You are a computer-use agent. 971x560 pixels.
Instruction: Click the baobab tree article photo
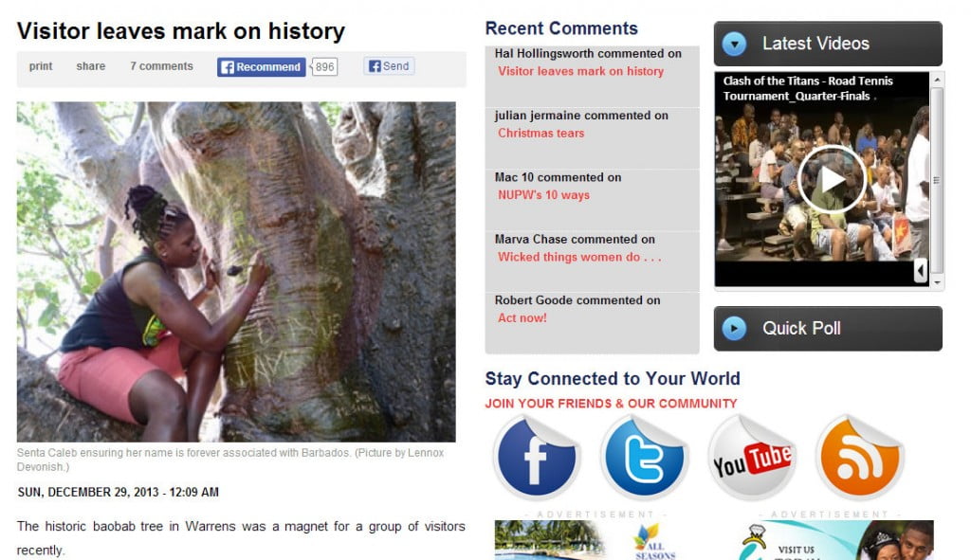(236, 272)
